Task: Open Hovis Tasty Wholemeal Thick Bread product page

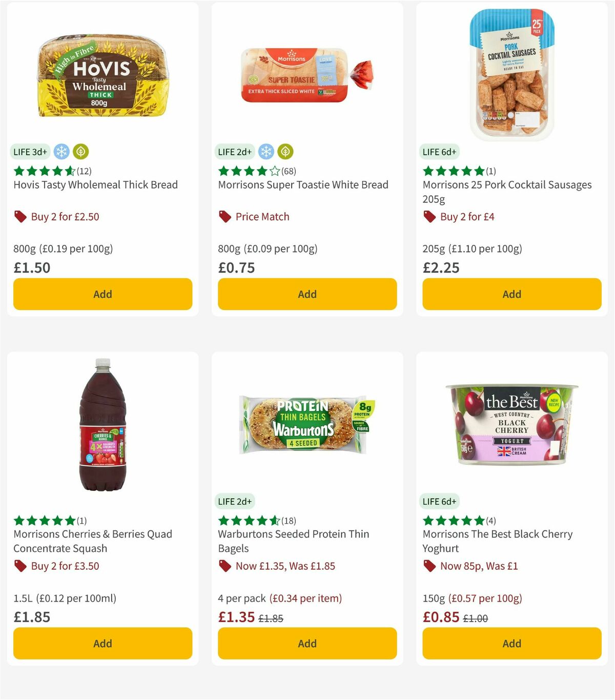Action: [x=95, y=184]
